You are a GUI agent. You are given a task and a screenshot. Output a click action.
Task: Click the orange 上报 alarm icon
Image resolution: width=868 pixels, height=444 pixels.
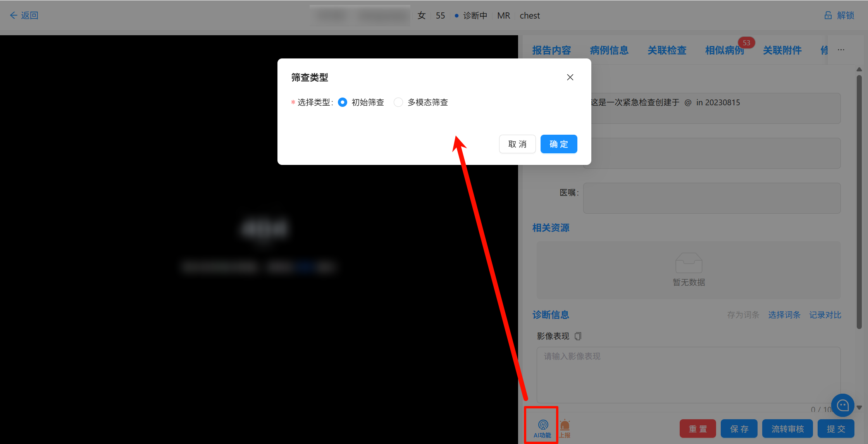[x=565, y=425]
